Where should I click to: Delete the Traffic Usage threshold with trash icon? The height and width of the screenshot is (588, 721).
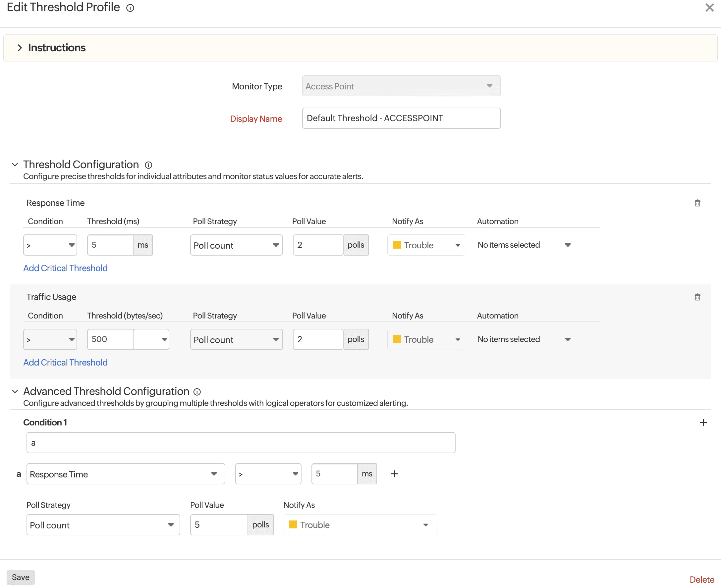(x=697, y=297)
